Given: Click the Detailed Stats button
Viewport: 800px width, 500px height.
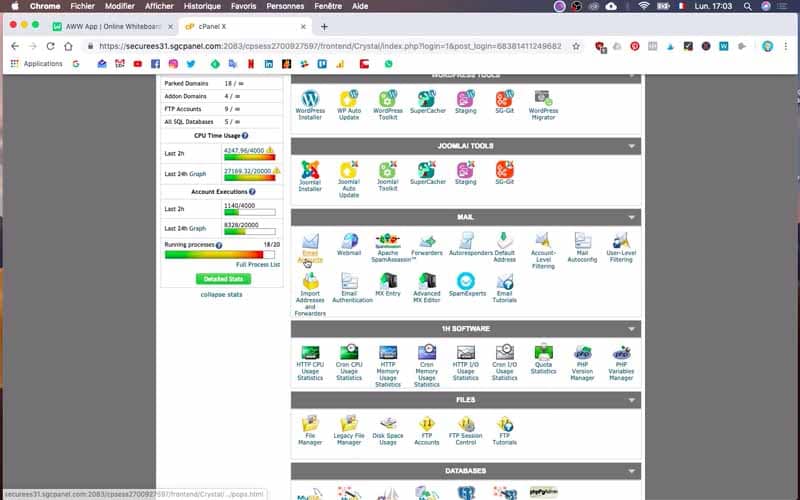Looking at the screenshot, I should [223, 279].
